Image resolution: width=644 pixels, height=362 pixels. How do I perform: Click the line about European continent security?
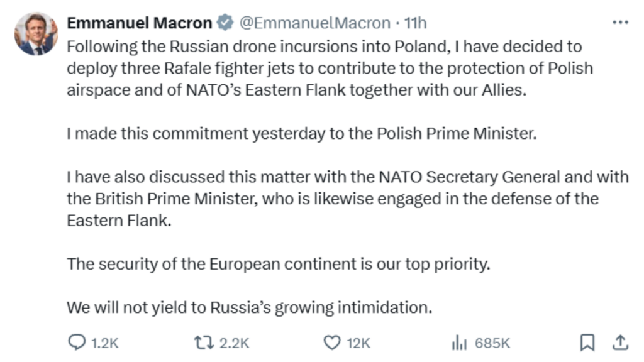279,264
